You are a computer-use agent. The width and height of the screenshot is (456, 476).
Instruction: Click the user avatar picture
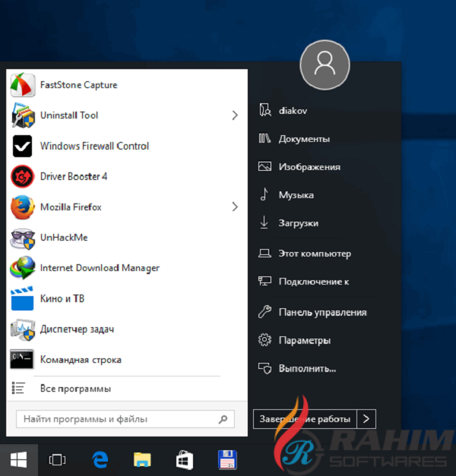(x=325, y=65)
